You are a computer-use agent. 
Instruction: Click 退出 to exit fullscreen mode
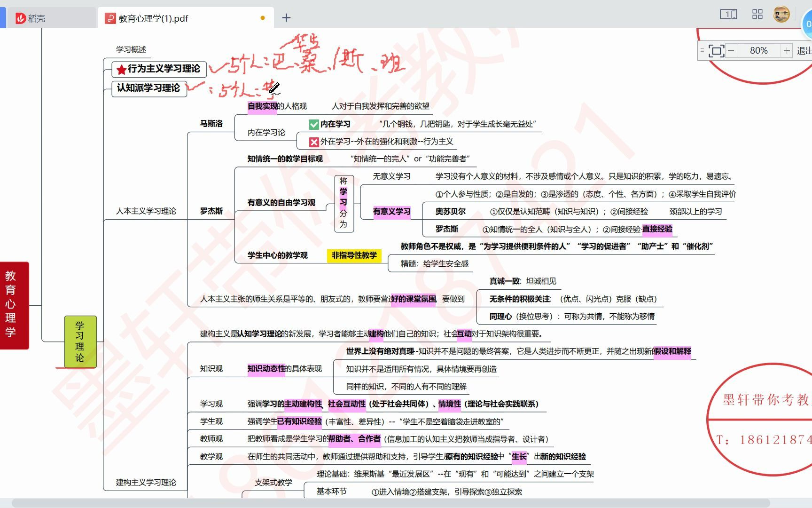pos(804,50)
